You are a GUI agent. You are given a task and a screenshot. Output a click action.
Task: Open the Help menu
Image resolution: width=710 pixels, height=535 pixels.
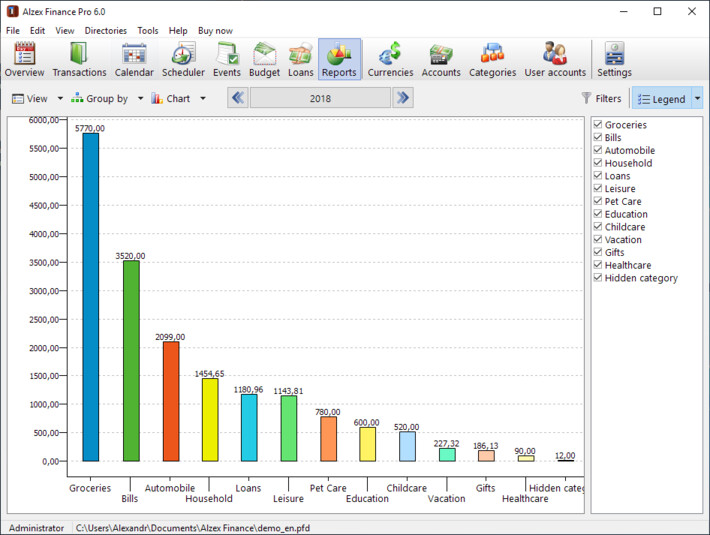[x=178, y=30]
